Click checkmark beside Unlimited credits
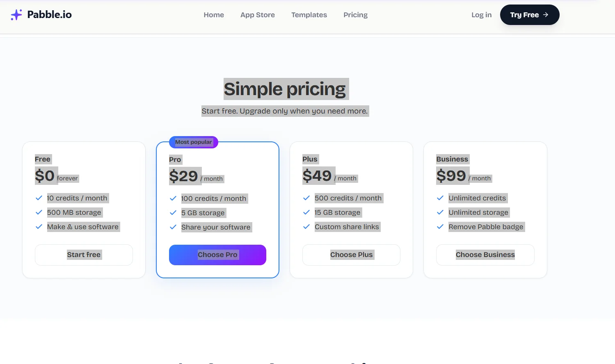 pos(440,198)
